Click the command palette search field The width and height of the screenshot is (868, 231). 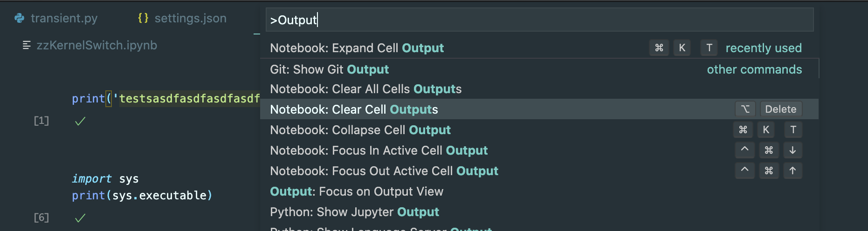(x=539, y=20)
